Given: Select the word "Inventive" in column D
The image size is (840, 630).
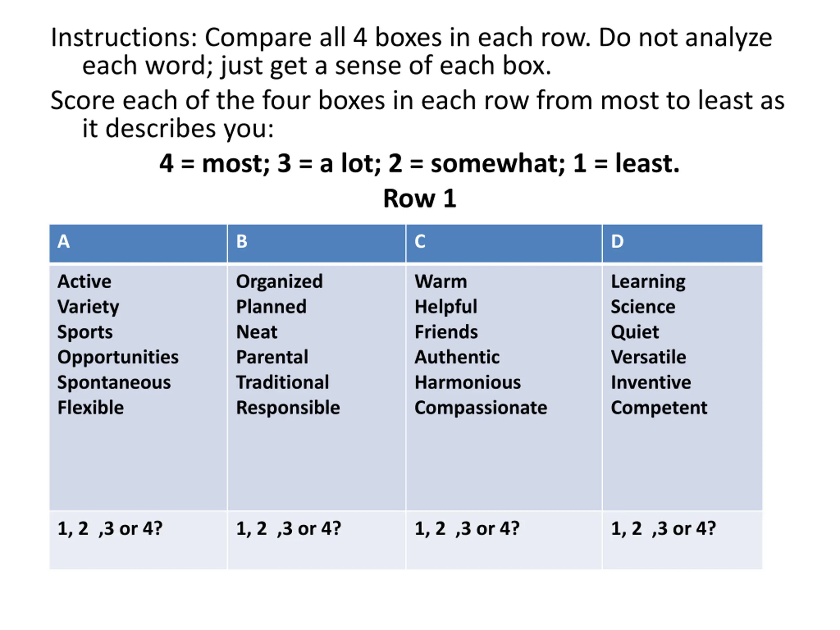Looking at the screenshot, I should point(651,382).
